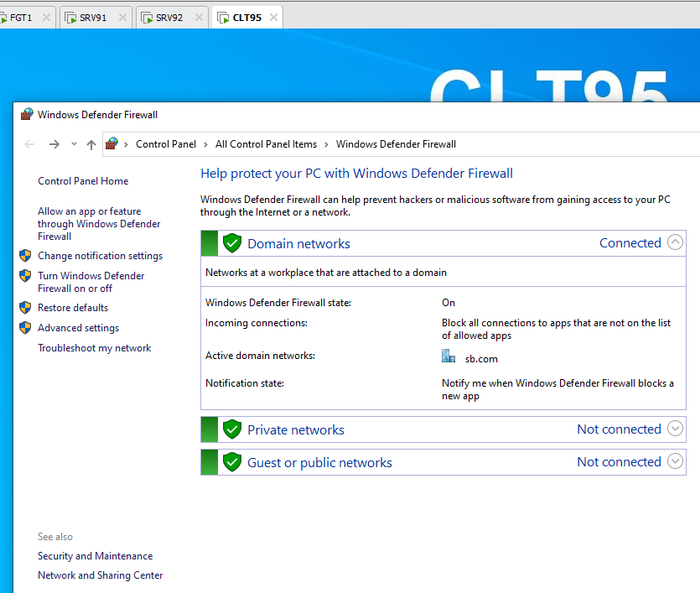The width and height of the screenshot is (700, 593).
Task: Click the shield icon beside Restore defaults
Action: point(25,308)
